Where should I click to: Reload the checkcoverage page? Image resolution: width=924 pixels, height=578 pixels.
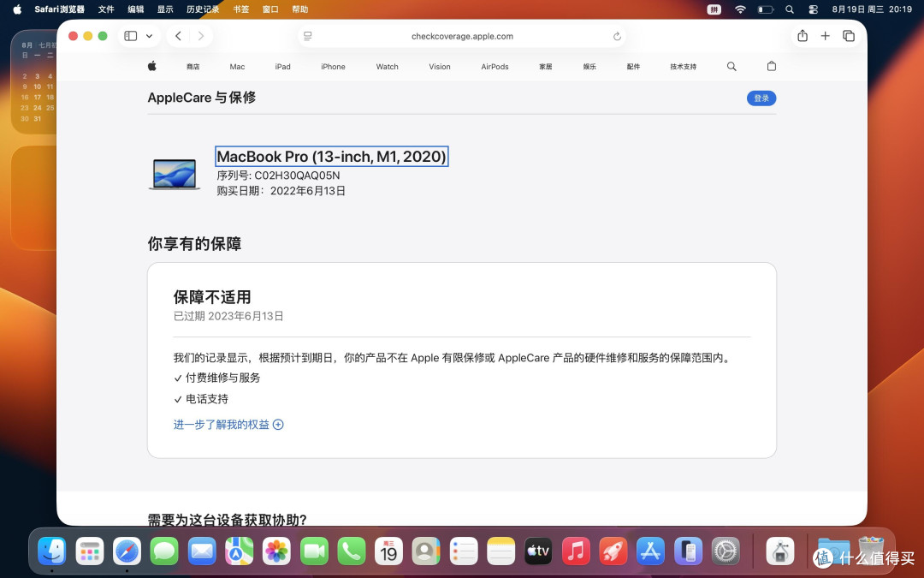coord(617,36)
